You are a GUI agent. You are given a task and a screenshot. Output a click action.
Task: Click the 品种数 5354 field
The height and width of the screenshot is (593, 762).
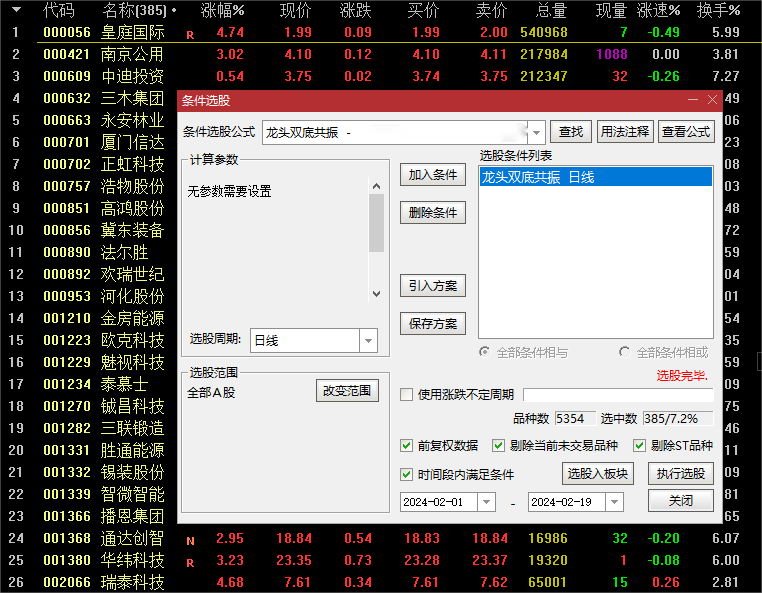[574, 419]
